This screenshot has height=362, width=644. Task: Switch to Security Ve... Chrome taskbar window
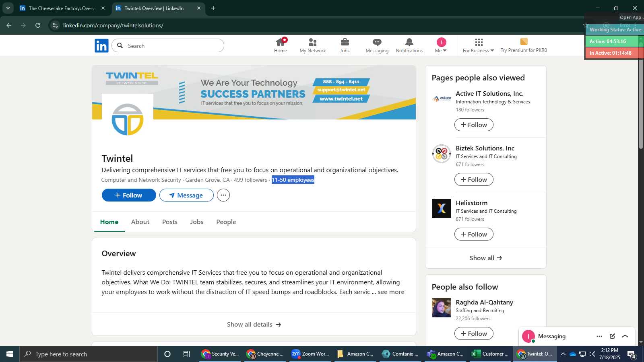click(221, 354)
